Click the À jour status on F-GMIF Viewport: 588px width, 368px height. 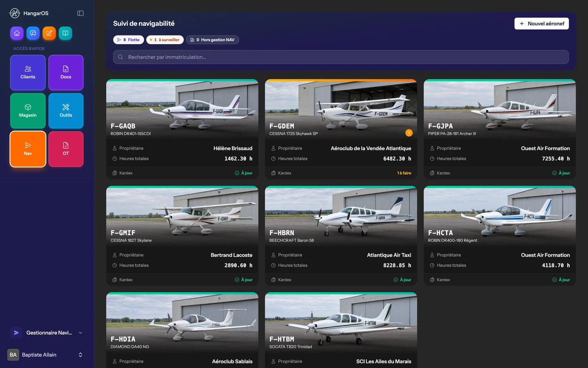click(244, 280)
